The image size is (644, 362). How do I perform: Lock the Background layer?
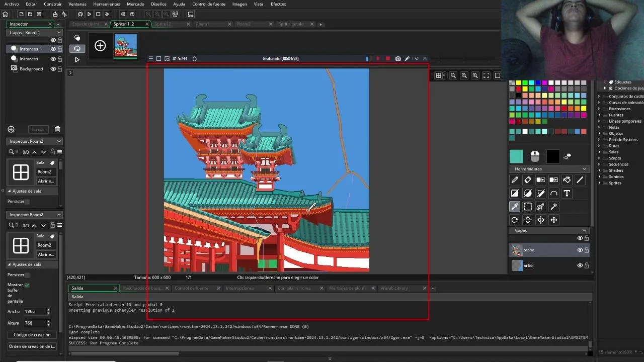(x=60, y=69)
